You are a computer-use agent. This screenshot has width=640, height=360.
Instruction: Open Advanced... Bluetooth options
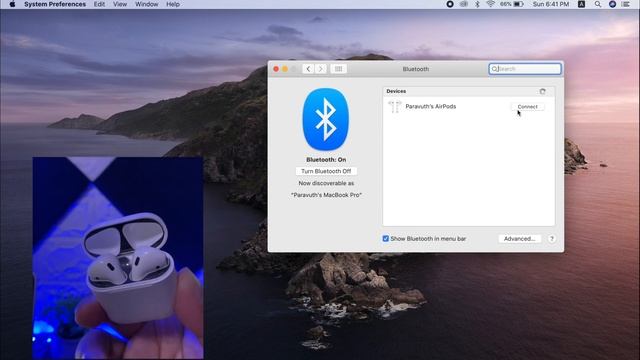[520, 239]
